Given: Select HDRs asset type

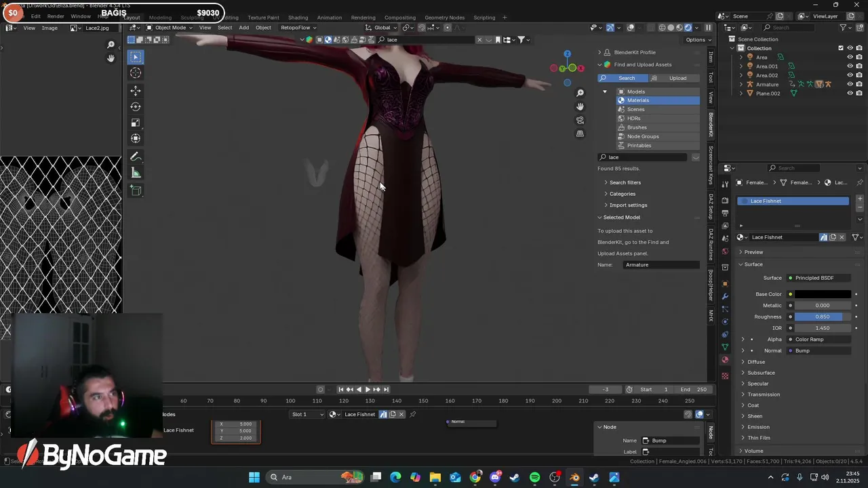Looking at the screenshot, I should tap(658, 119).
